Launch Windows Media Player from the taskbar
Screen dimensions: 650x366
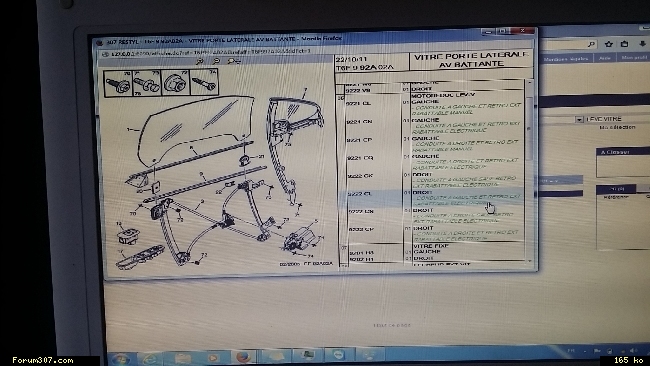click(213, 357)
